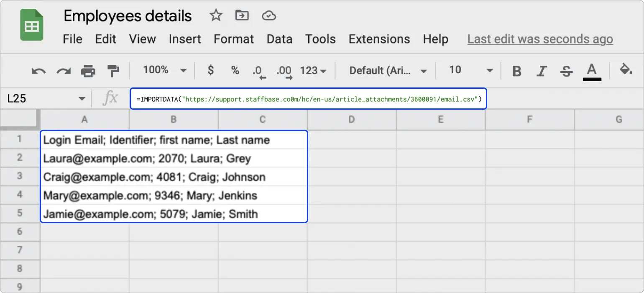Star the Employees details document
This screenshot has width=644, height=293.
click(216, 16)
